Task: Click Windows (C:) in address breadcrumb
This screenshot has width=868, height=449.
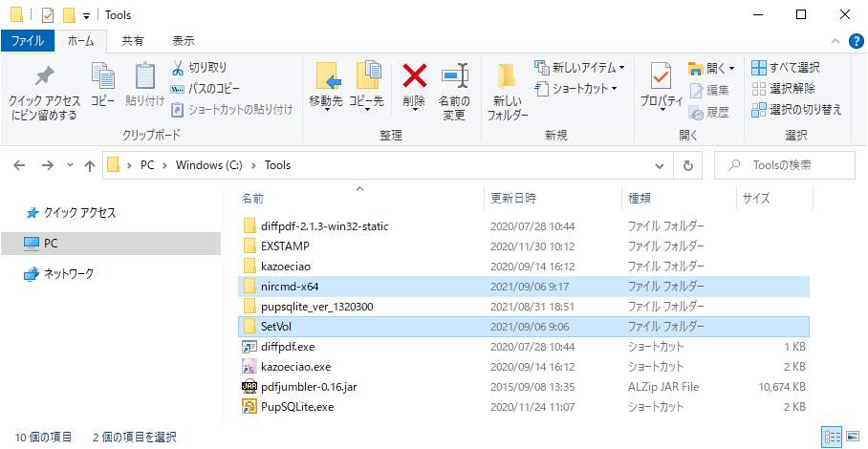Action: click(208, 164)
